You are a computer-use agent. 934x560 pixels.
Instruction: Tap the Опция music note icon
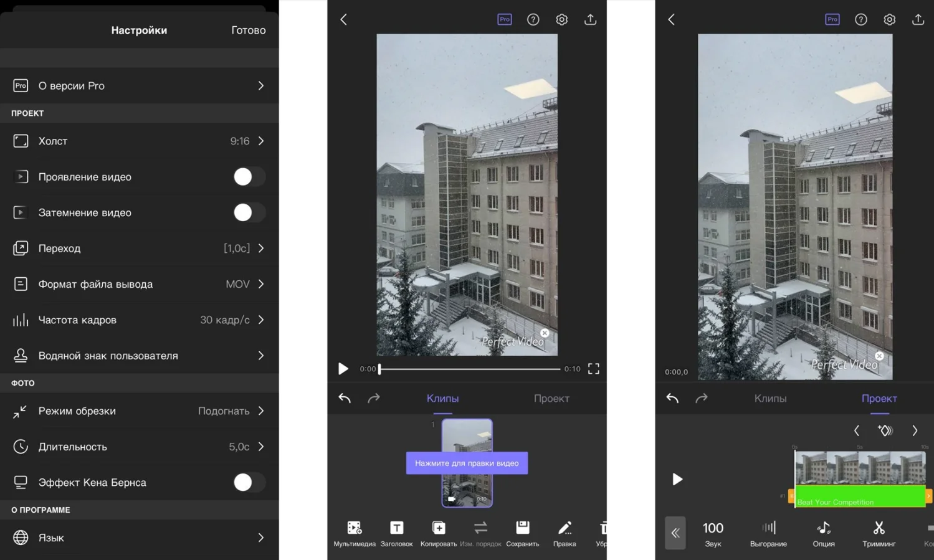(x=823, y=528)
